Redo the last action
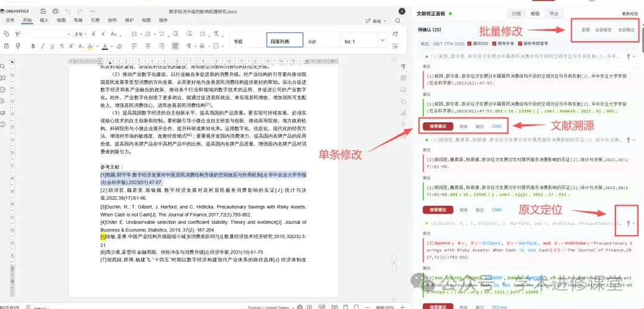Screen dimensions: 644x309 coord(79,11)
